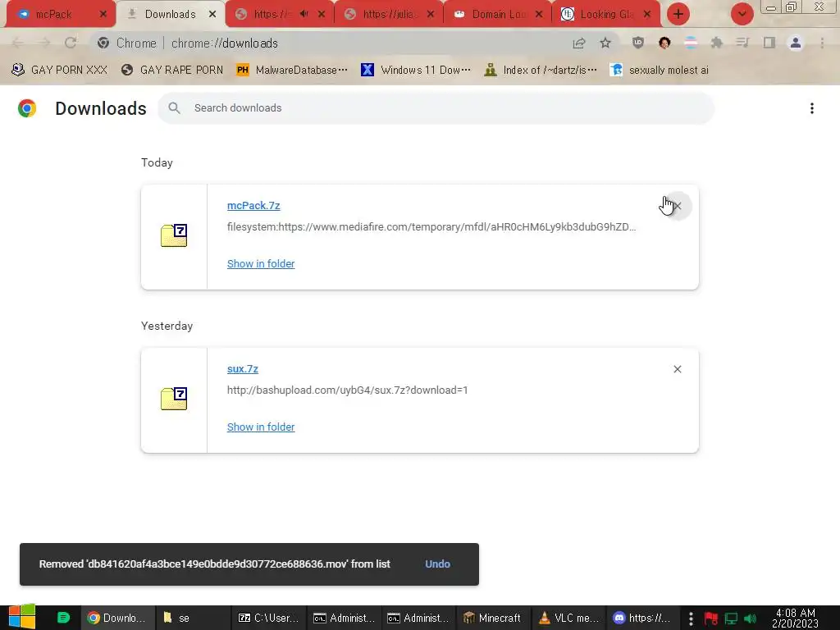Click the Chrome logo beside Downloads heading

[x=27, y=108]
